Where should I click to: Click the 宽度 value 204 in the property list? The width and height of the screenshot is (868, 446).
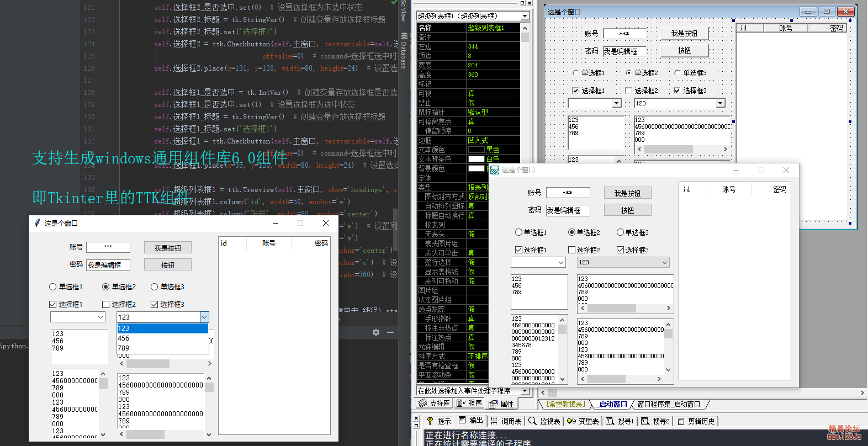493,65
